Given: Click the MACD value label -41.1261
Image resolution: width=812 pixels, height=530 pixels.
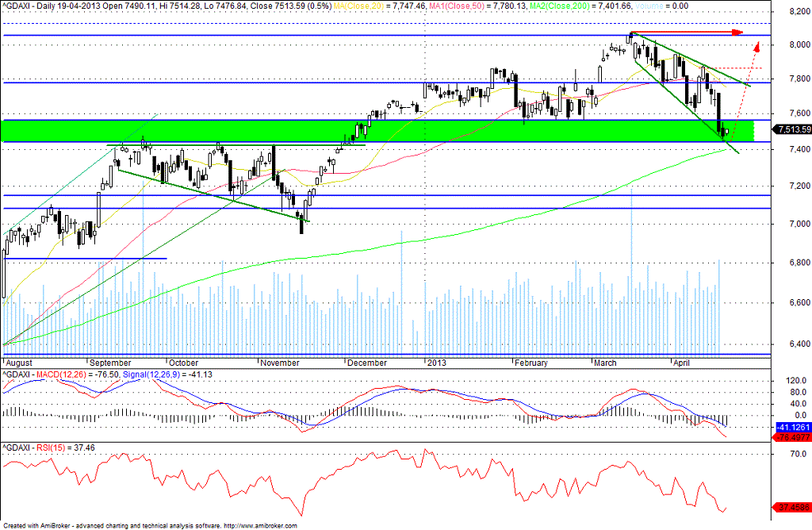Looking at the screenshot, I should 793,428.
